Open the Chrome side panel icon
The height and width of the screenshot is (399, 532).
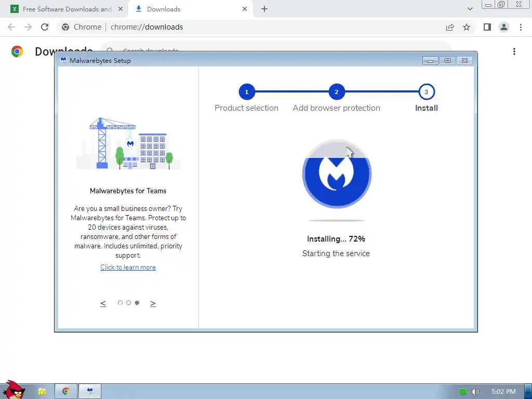click(x=487, y=27)
